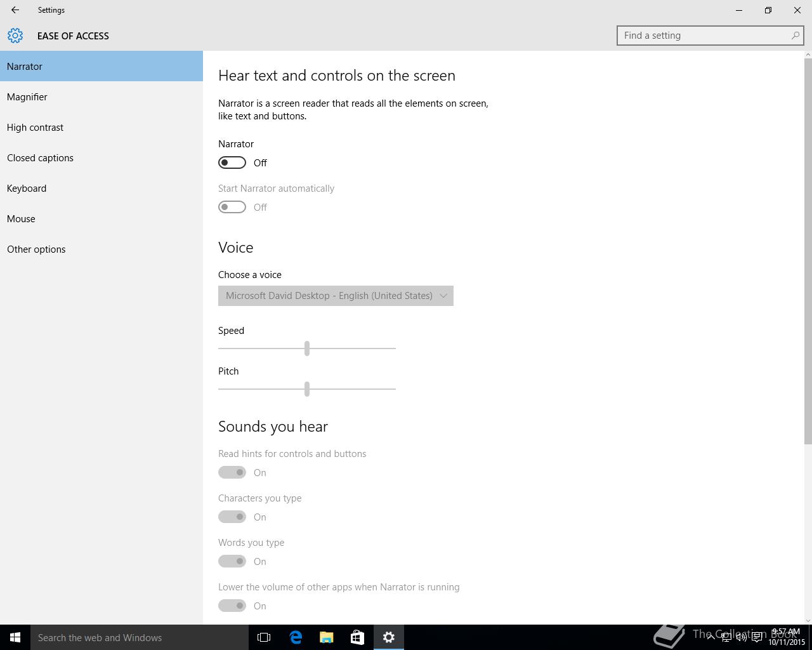Minimize the Settings window
812x650 pixels.
click(739, 10)
